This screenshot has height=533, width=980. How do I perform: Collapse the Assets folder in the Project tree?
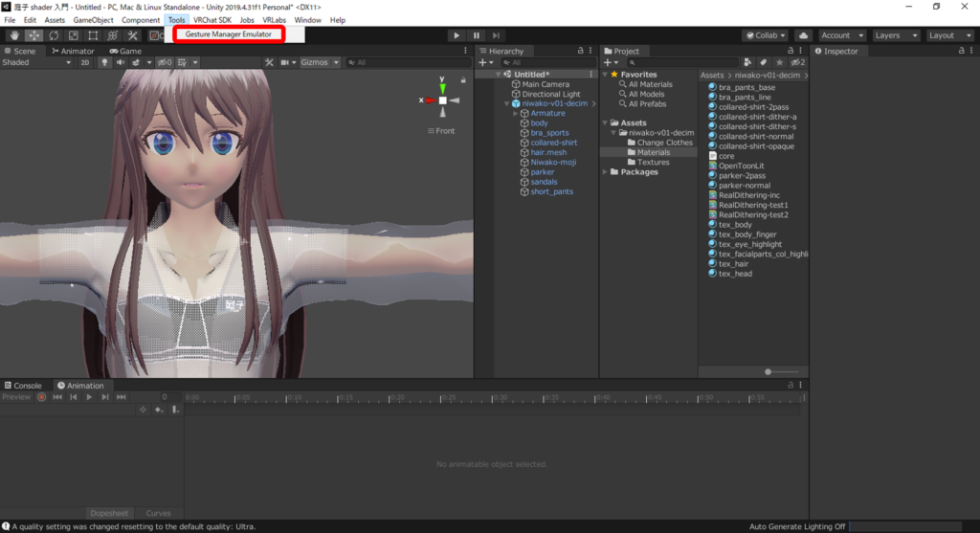point(606,123)
